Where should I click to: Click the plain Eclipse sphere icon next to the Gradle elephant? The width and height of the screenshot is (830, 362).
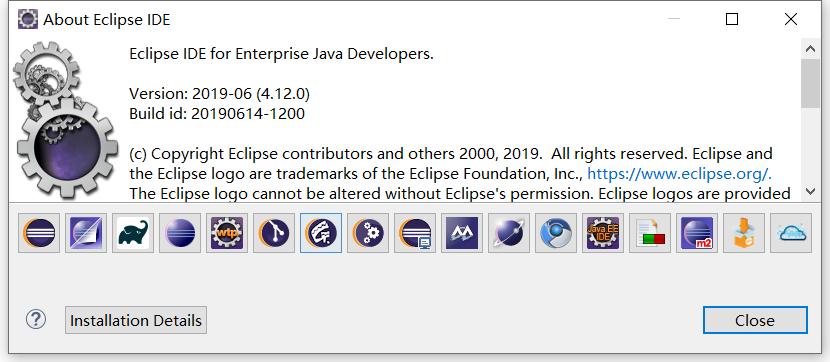point(180,233)
